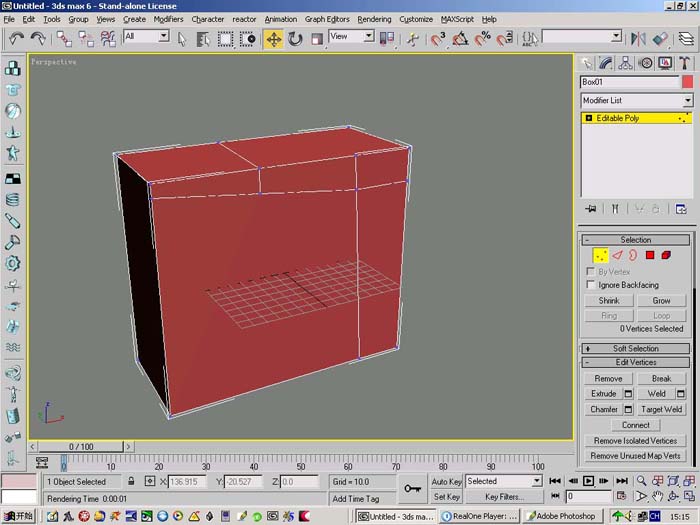The image size is (700, 525).
Task: Select Polygon sub-object level icon
Action: pos(650,255)
